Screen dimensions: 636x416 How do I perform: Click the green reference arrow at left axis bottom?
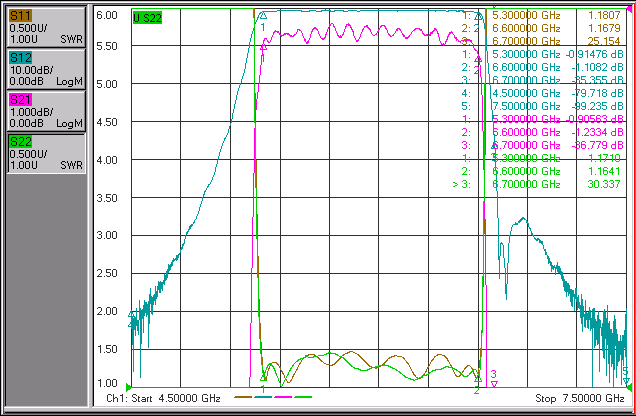(129, 387)
